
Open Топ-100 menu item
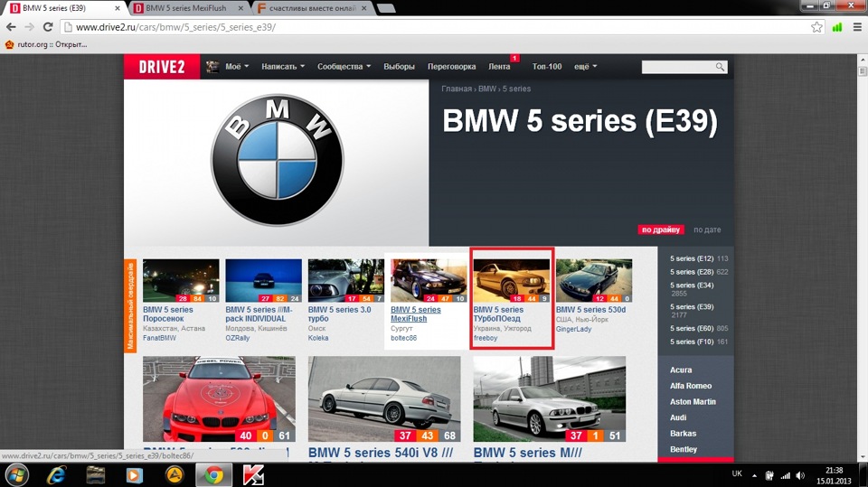coord(547,67)
